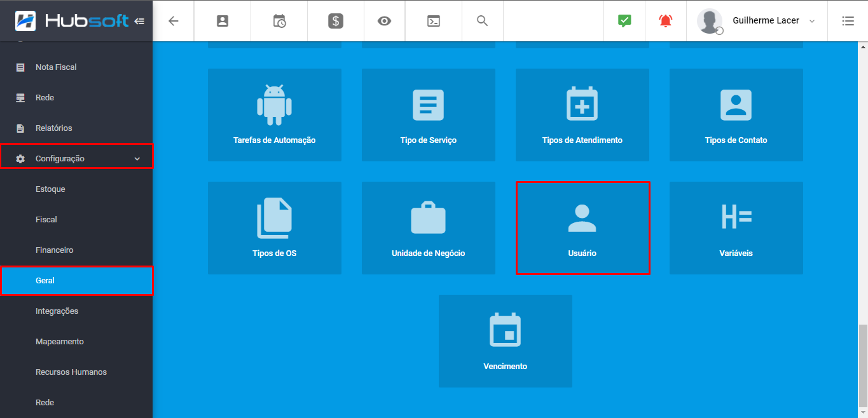Open the Variáveis label
The width and height of the screenshot is (868, 418).
coord(736,253)
